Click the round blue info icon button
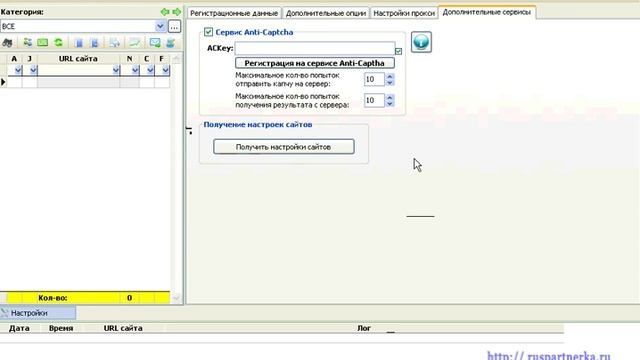 tap(421, 42)
